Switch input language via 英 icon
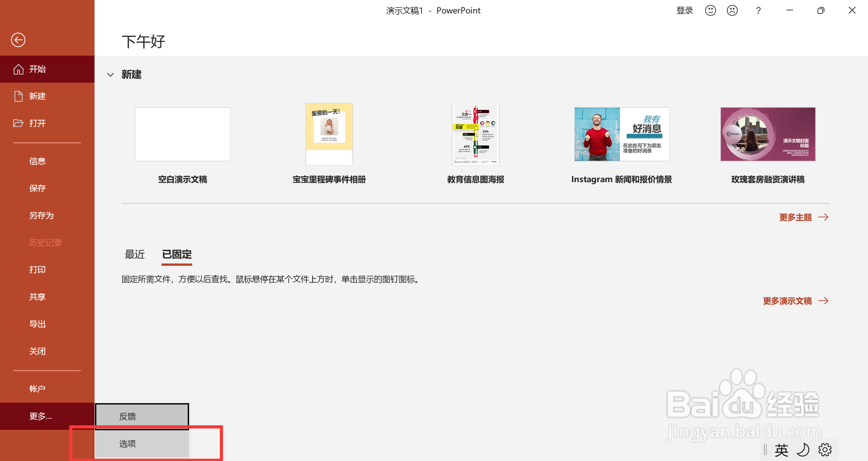Image resolution: width=868 pixels, height=461 pixels. (x=781, y=450)
